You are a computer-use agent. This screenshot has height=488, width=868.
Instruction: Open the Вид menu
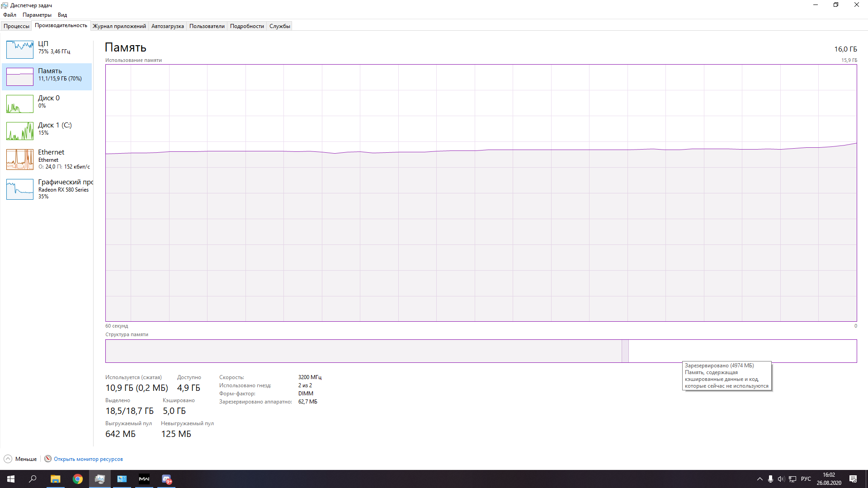pyautogui.click(x=62, y=15)
